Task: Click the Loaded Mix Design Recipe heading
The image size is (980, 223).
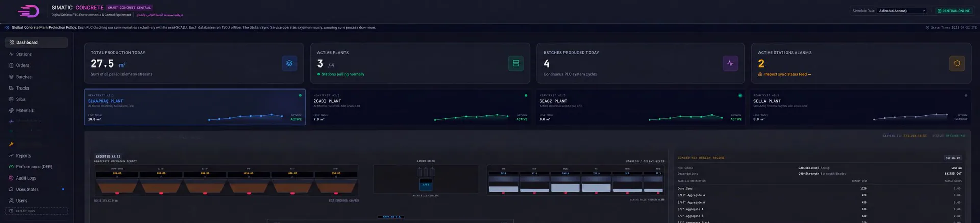Action: click(x=701, y=158)
